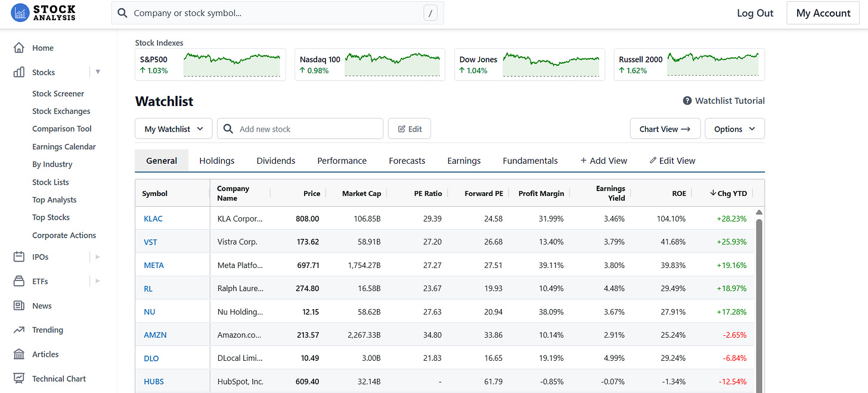This screenshot has width=868, height=393.
Task: Click the Company or stock symbol search field
Action: pyautogui.click(x=277, y=13)
